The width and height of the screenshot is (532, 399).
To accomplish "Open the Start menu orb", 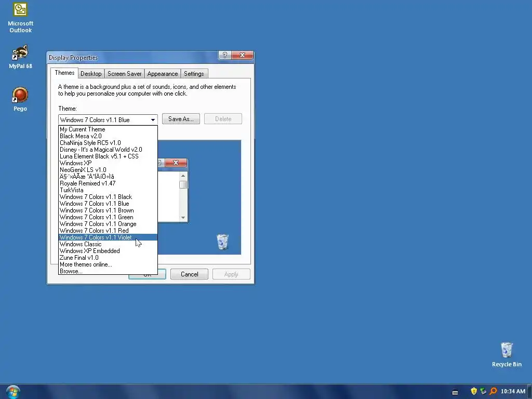I will tap(13, 392).
